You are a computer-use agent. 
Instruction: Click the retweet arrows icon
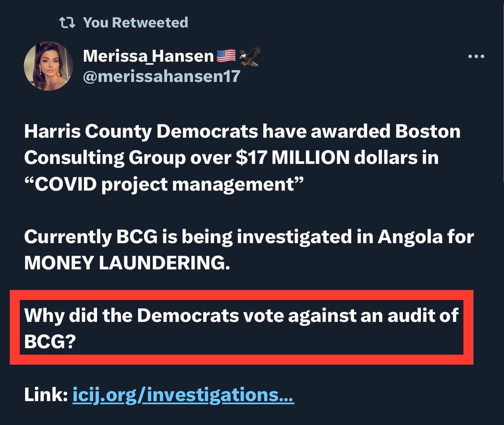67,23
